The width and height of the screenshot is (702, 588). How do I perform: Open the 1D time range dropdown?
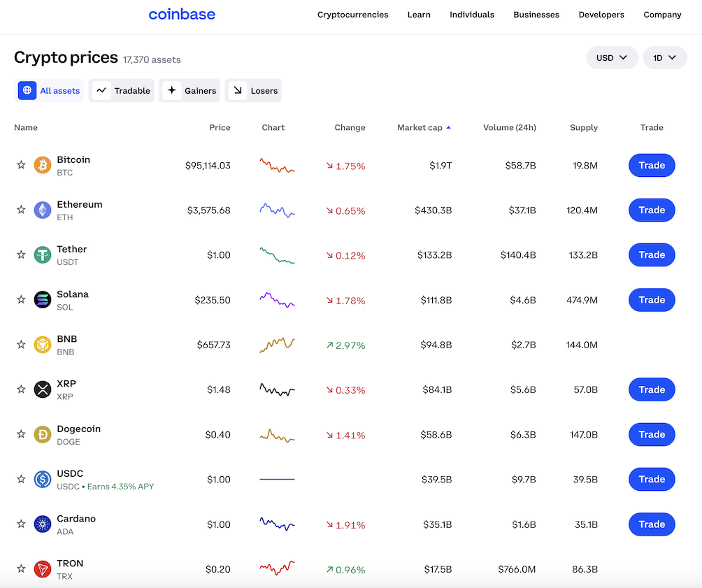click(x=664, y=58)
